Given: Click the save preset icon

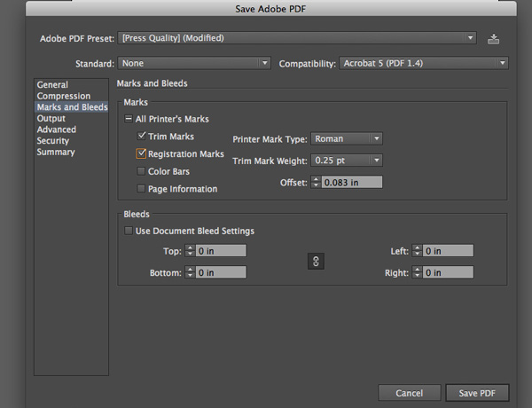Looking at the screenshot, I should click(493, 39).
